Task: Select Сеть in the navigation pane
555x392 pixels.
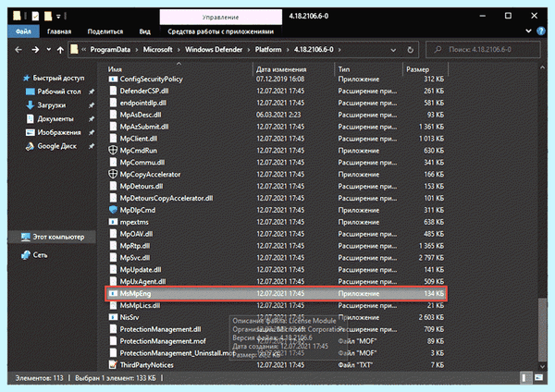Action: (x=40, y=255)
